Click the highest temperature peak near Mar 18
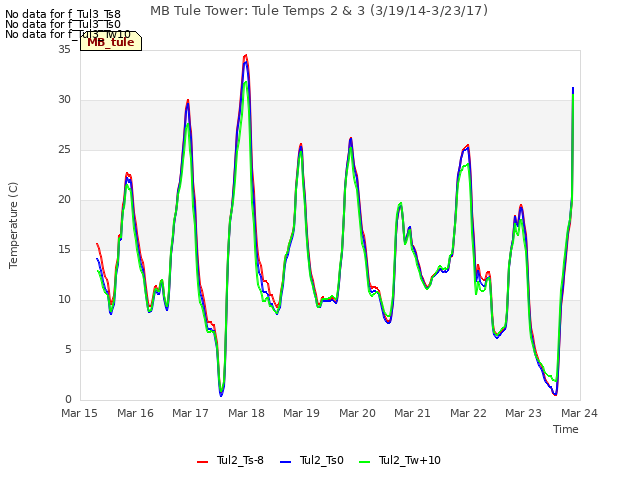This screenshot has height=480, width=640. [x=245, y=56]
